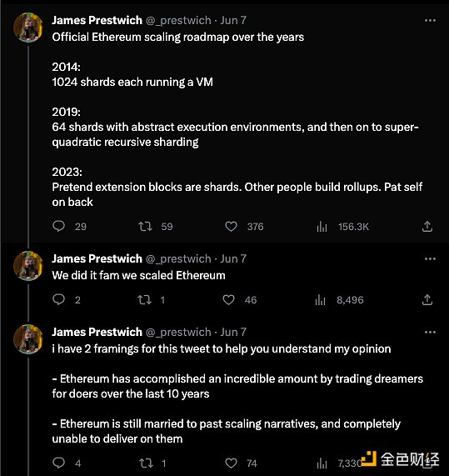The image size is (449, 476).
Task: Open more options on second tweet
Action: 430,259
